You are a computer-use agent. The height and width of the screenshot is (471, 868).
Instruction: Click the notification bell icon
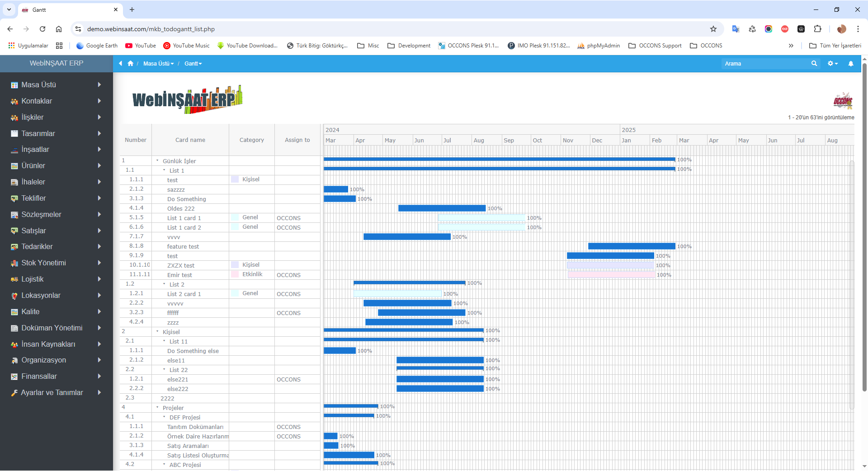click(850, 64)
